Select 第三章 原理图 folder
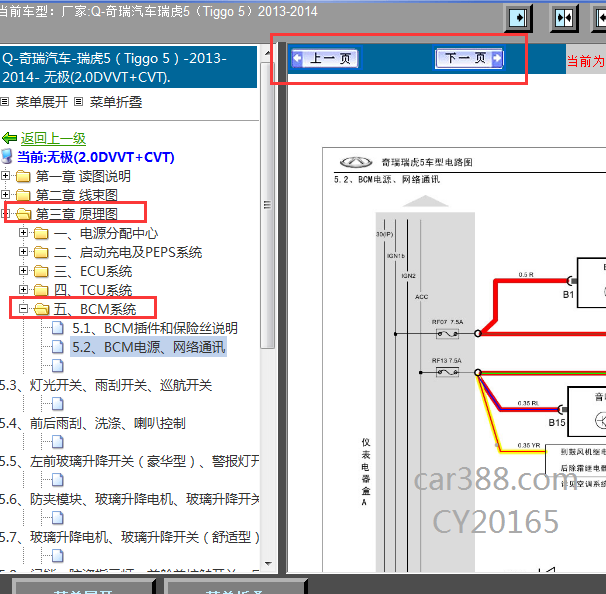 pos(77,214)
